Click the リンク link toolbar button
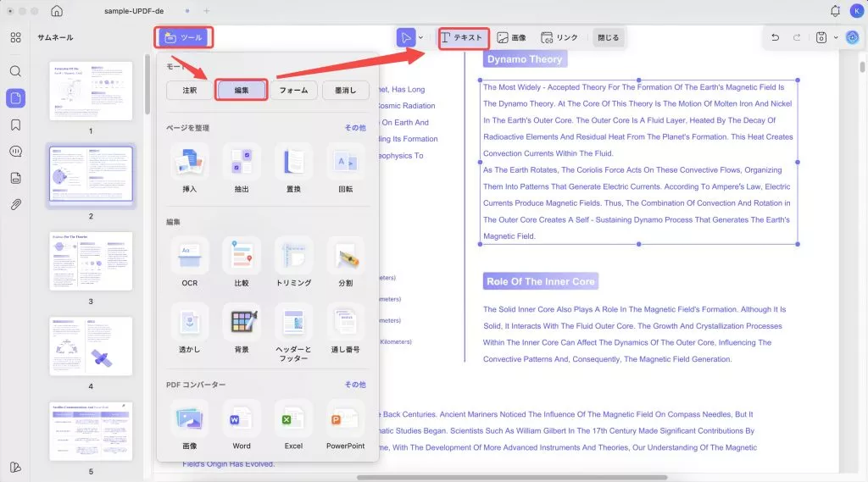 [559, 37]
